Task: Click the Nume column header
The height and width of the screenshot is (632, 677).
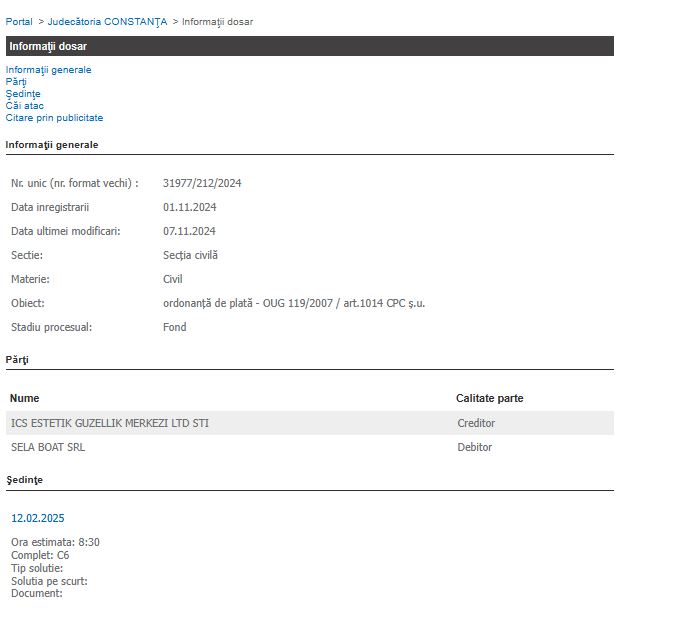Action: [25, 398]
